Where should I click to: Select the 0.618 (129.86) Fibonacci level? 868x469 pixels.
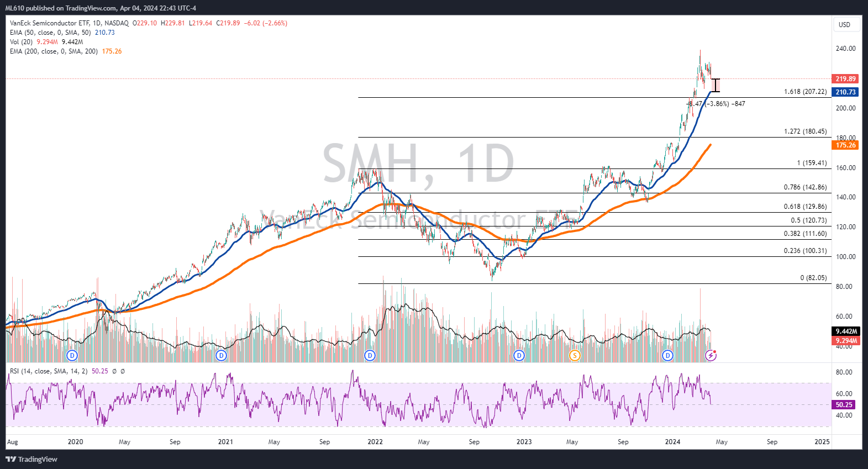pos(806,207)
